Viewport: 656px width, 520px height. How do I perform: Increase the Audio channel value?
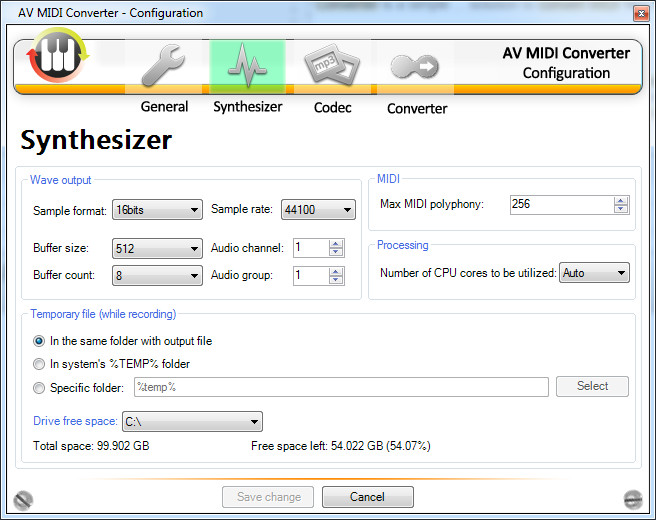336,244
